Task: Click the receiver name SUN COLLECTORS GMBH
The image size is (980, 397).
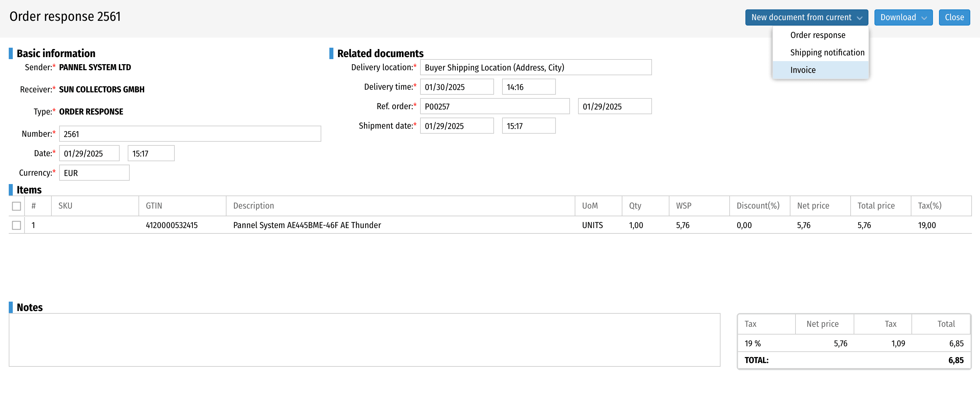Action: tap(101, 89)
